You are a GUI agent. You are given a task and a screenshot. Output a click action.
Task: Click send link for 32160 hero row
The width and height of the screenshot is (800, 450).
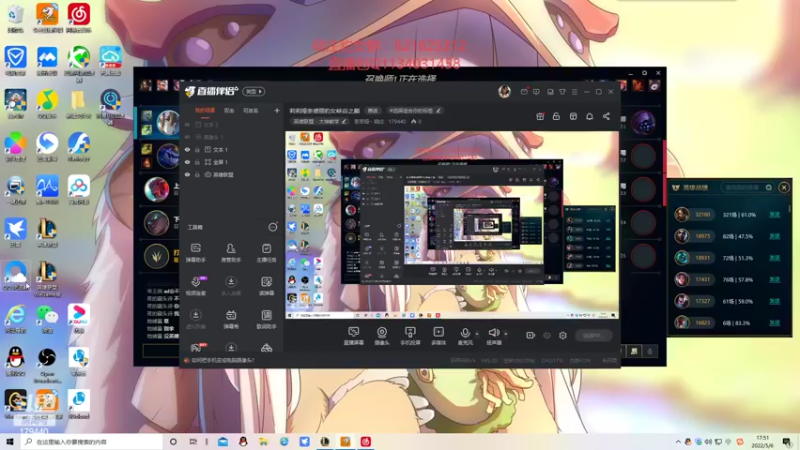[x=774, y=215]
